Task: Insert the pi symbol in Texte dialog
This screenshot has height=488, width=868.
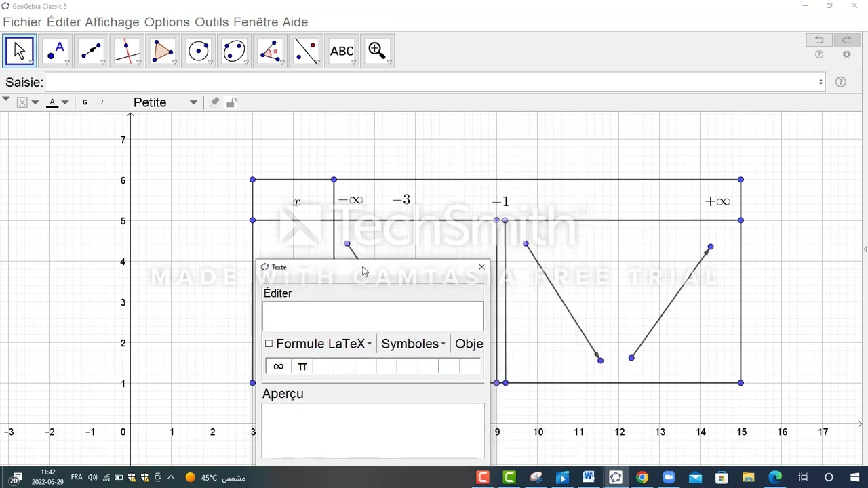Action: 302,367
